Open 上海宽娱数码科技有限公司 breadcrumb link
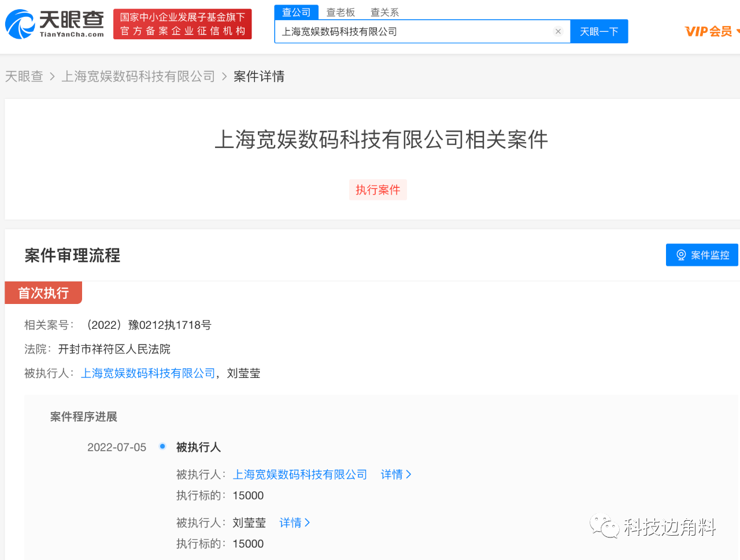The image size is (740, 560). [138, 76]
